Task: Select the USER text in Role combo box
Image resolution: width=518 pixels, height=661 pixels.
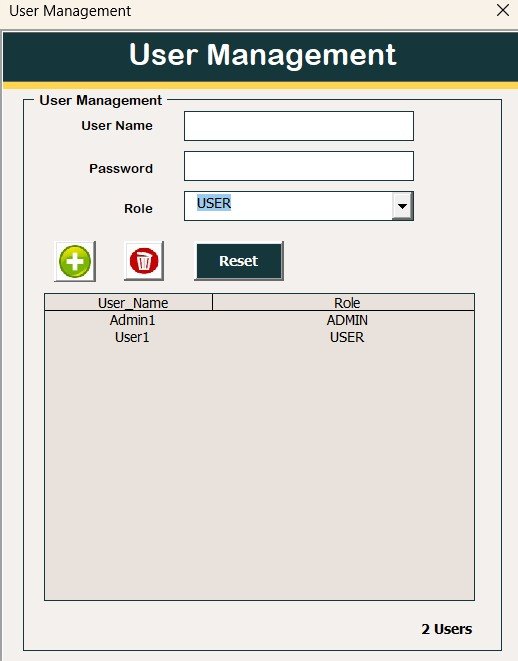Action: point(214,203)
